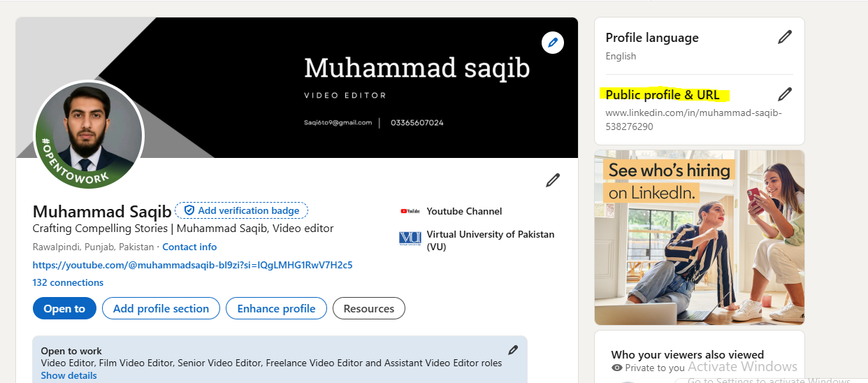Click the Virtual University logo icon

410,238
